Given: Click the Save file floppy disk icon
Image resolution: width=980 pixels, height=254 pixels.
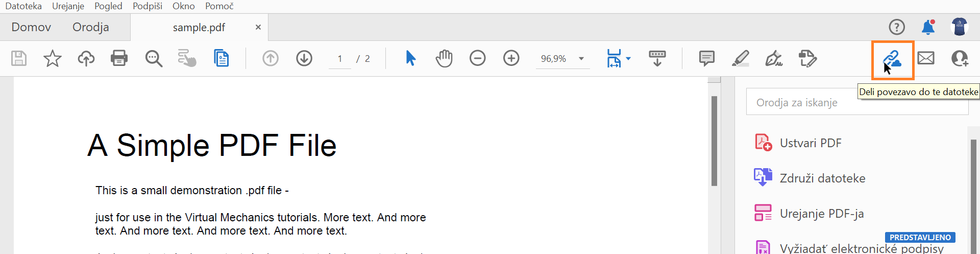Looking at the screenshot, I should pyautogui.click(x=19, y=58).
